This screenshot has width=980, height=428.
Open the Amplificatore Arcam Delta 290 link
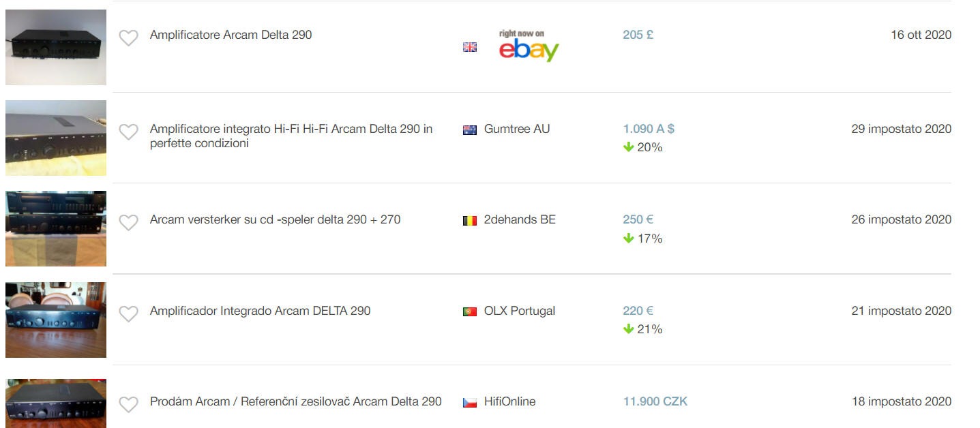231,35
